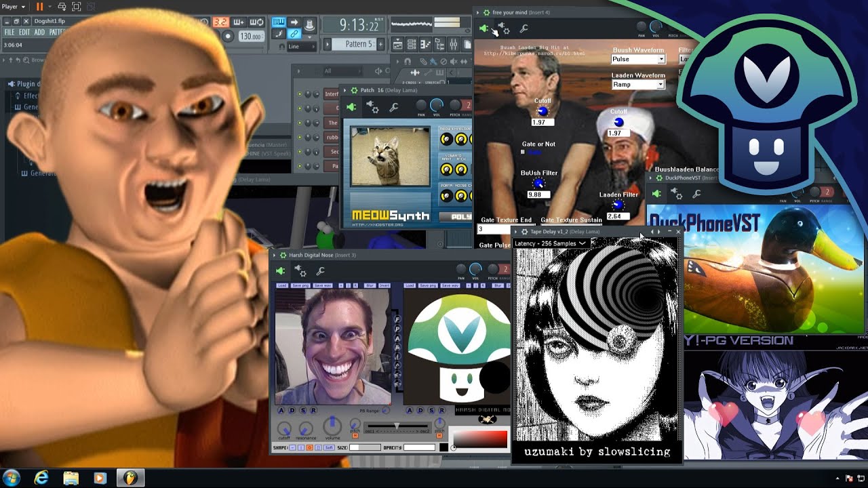Toggle left A envelope button below face image
868x488 pixels.
coord(282,410)
